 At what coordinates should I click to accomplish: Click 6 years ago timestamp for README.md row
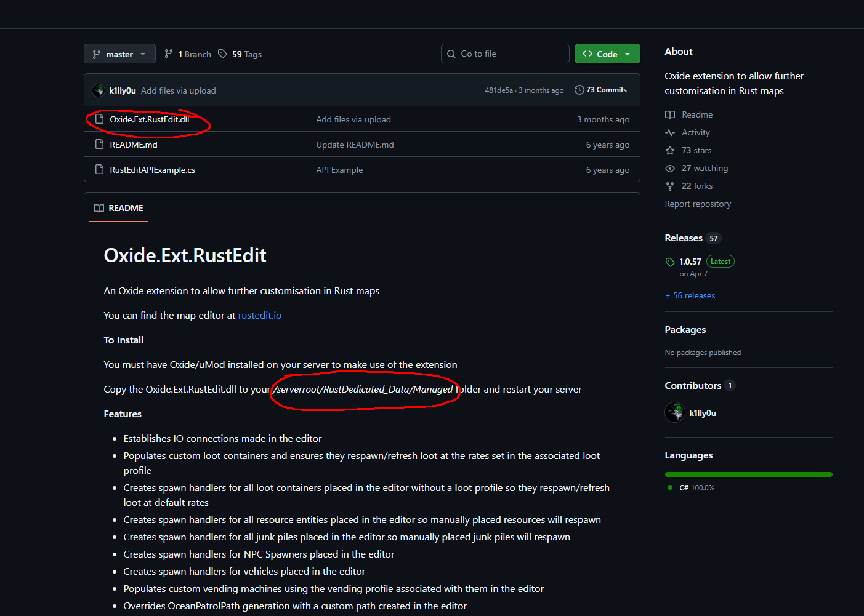(x=608, y=145)
